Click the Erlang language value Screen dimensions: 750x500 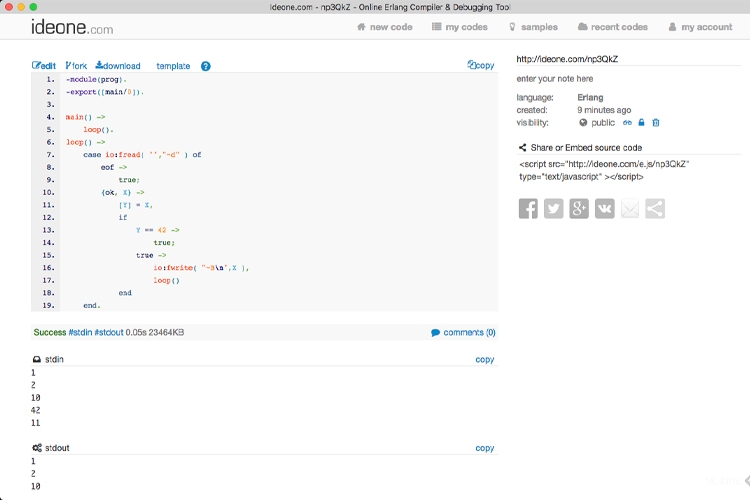pyautogui.click(x=590, y=98)
